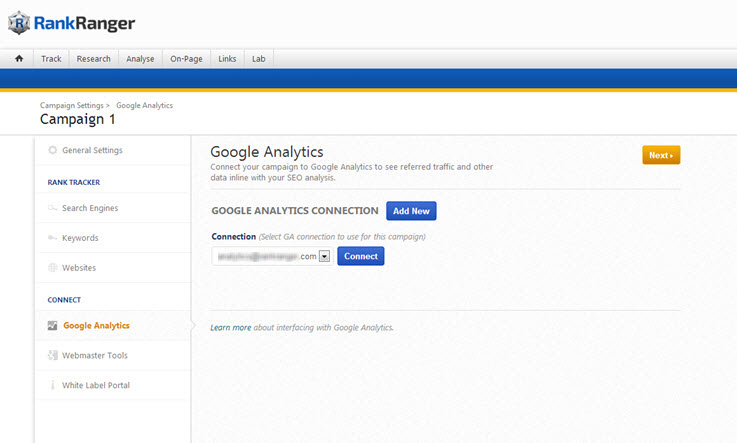Open the Links menu

coord(227,59)
